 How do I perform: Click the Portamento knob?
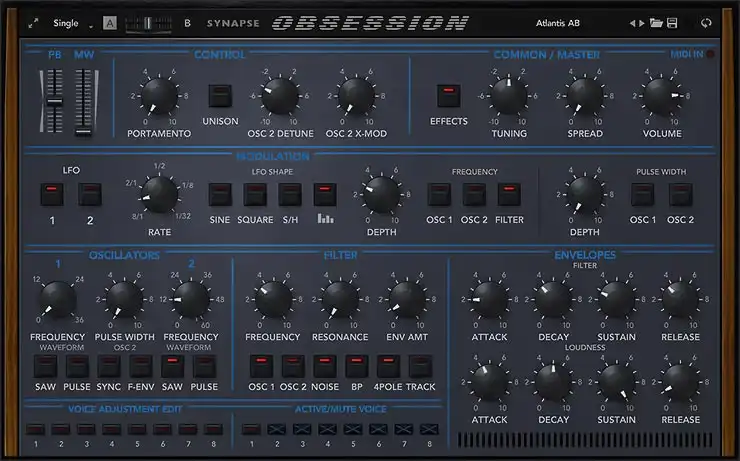tap(159, 96)
